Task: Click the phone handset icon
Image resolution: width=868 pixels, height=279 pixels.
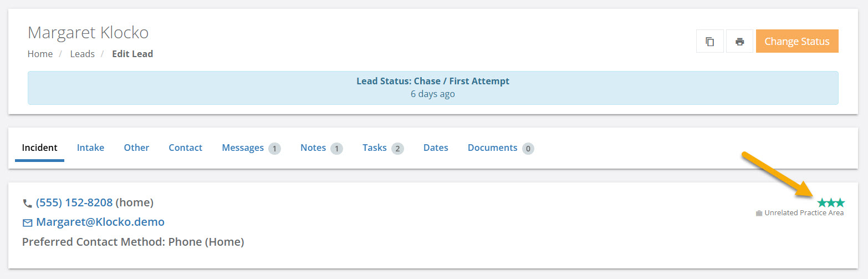Action: point(27,203)
